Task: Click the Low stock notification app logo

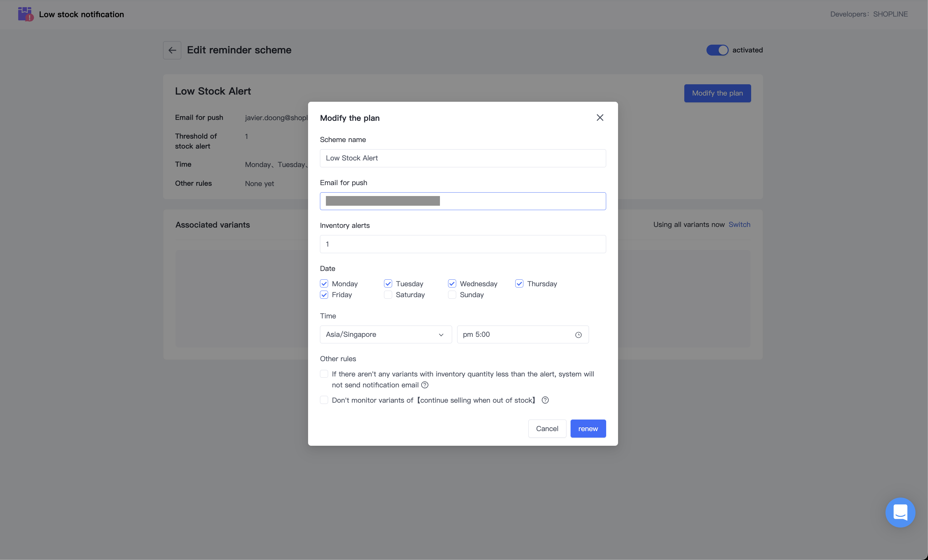Action: (26, 14)
